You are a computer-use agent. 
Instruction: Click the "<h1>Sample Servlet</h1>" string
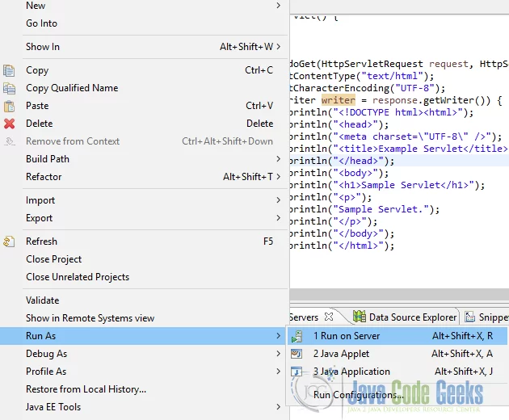point(403,185)
